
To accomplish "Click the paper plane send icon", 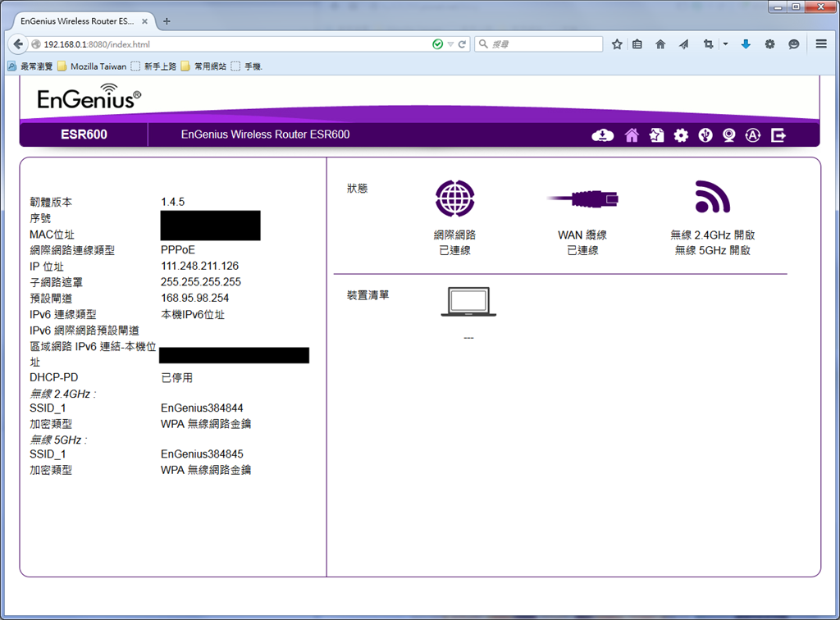I will point(683,44).
